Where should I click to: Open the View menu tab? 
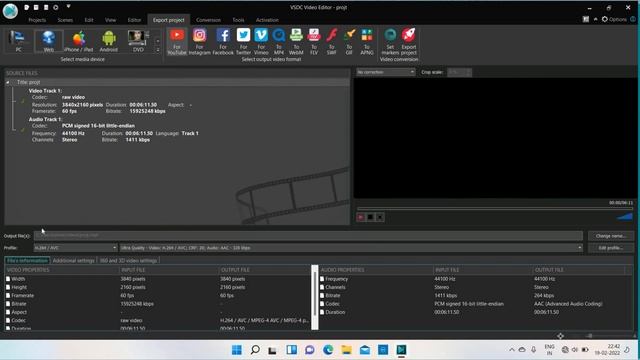click(x=110, y=20)
